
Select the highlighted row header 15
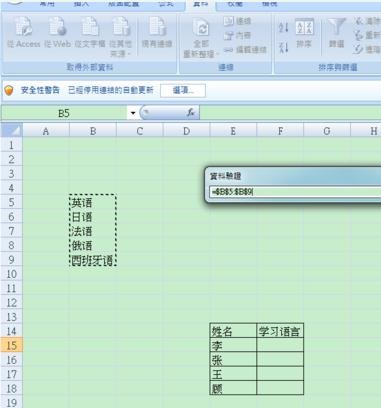pyautogui.click(x=12, y=345)
